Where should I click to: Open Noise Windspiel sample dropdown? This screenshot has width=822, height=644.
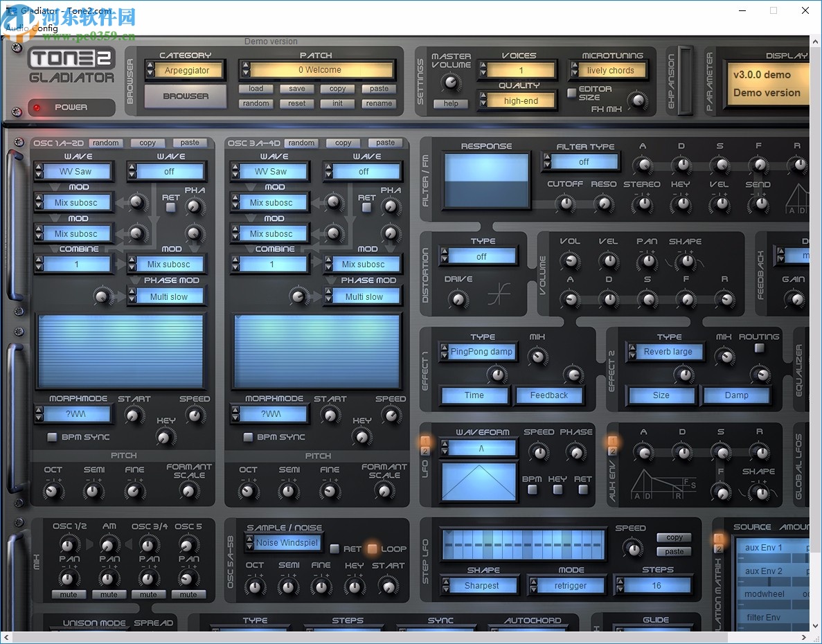(284, 543)
